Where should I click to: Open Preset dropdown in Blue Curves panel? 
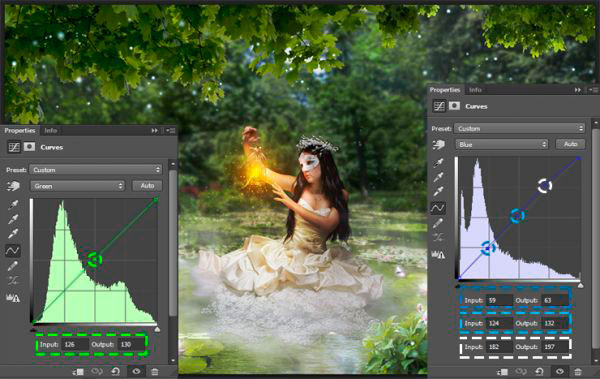(x=520, y=129)
